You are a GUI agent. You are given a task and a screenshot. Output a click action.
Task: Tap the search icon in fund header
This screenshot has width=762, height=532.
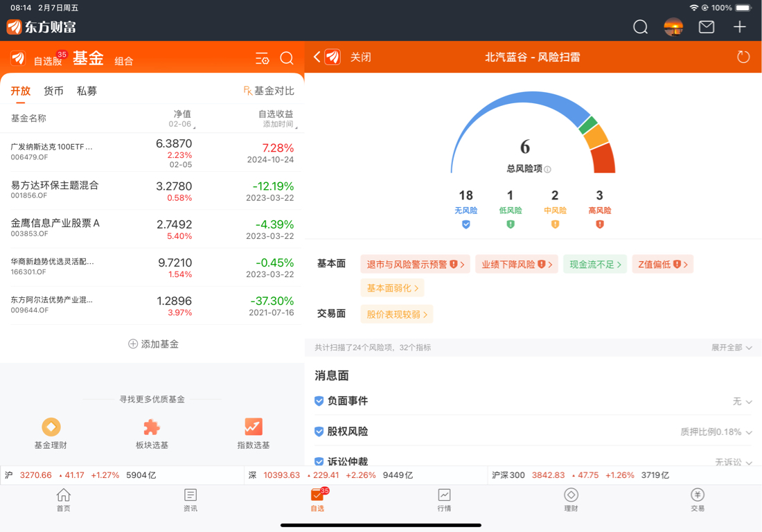(287, 58)
